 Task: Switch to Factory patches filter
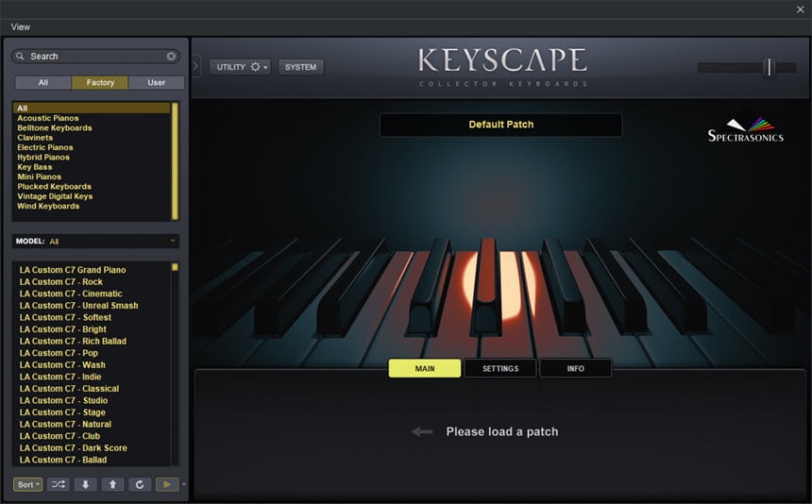click(100, 82)
